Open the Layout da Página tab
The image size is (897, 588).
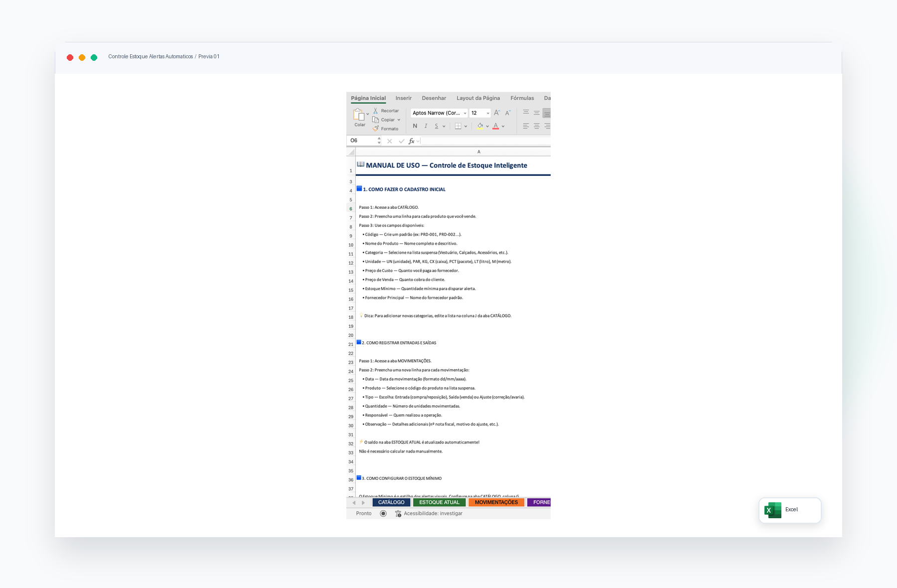click(x=478, y=98)
